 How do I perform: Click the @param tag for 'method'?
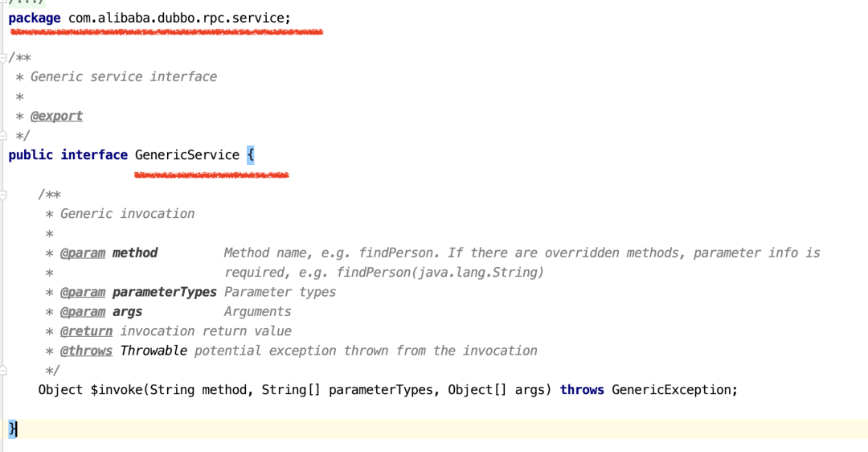[83, 253]
